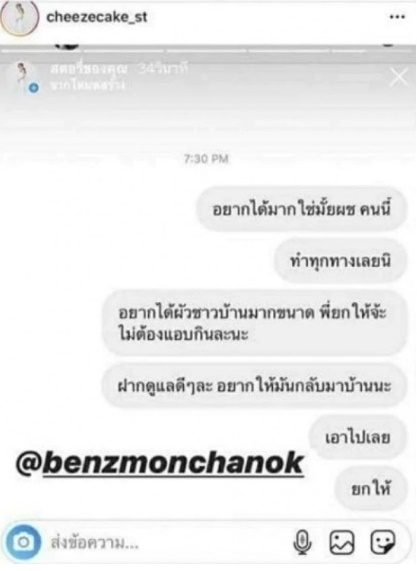This screenshot has height=571, width=417.
Task: Open the camera icon in message bar
Action: 23,542
